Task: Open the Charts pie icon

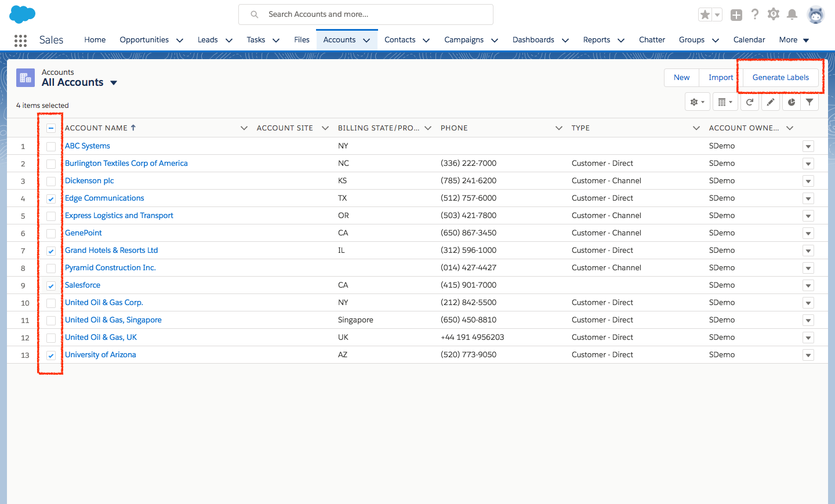Action: (x=792, y=102)
